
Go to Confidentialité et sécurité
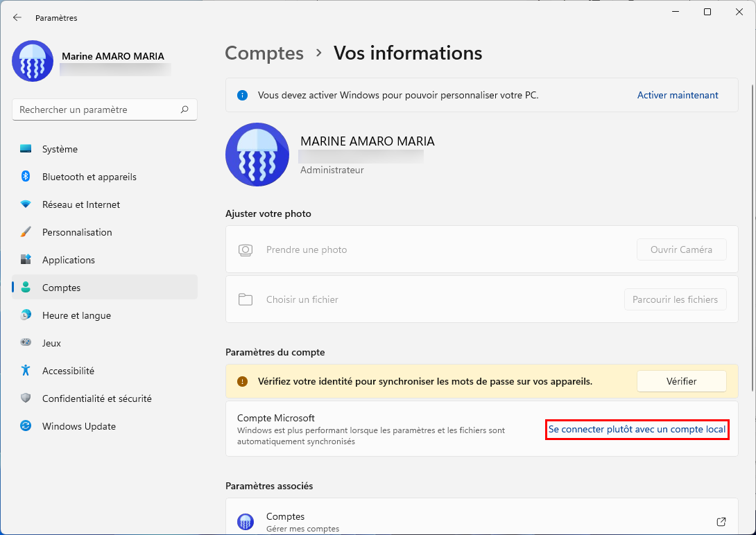[x=105, y=398]
